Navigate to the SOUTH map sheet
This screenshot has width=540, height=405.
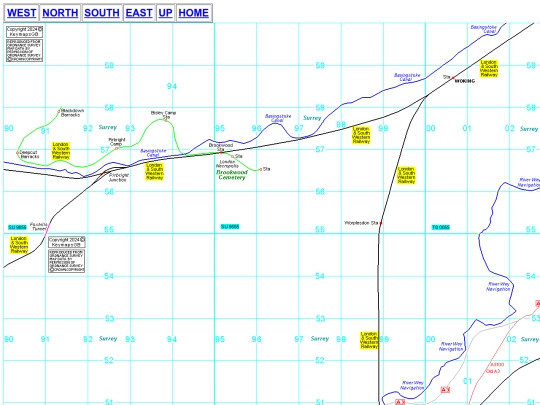pos(102,13)
